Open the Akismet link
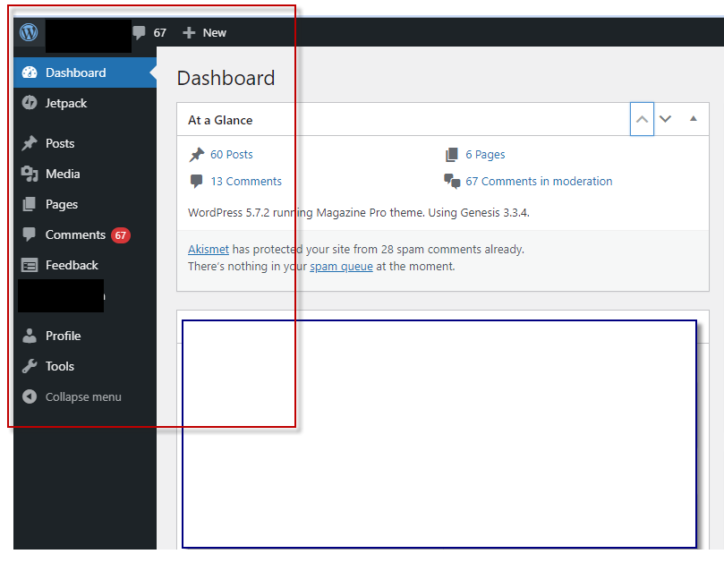The height and width of the screenshot is (588, 724). pos(208,249)
